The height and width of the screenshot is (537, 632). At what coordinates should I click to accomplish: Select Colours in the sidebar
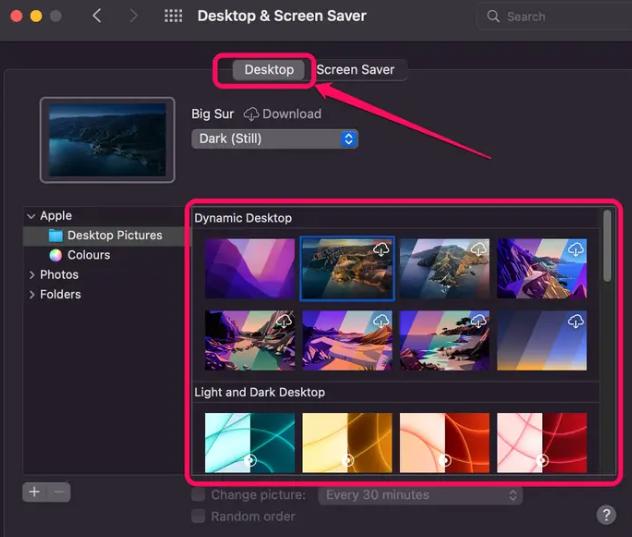tap(89, 255)
